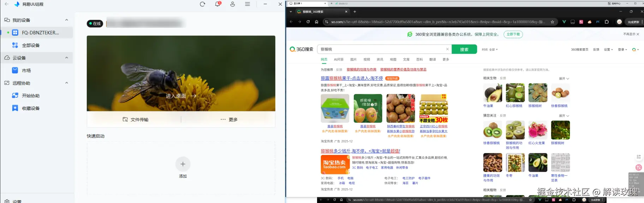Click the 360搜索首页 link
Viewport: 644px width, 203px height.
[579, 50]
